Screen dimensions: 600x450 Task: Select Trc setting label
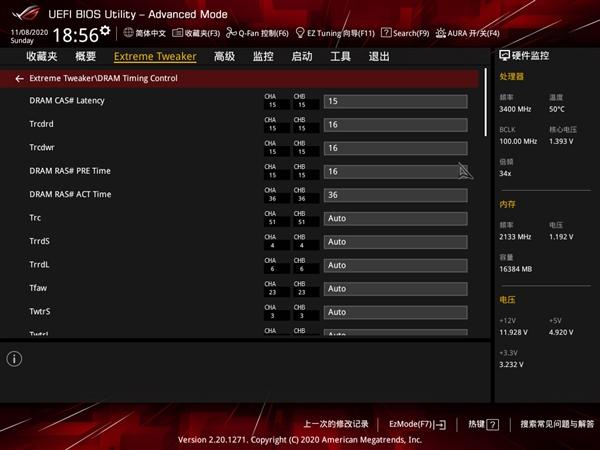coord(35,218)
